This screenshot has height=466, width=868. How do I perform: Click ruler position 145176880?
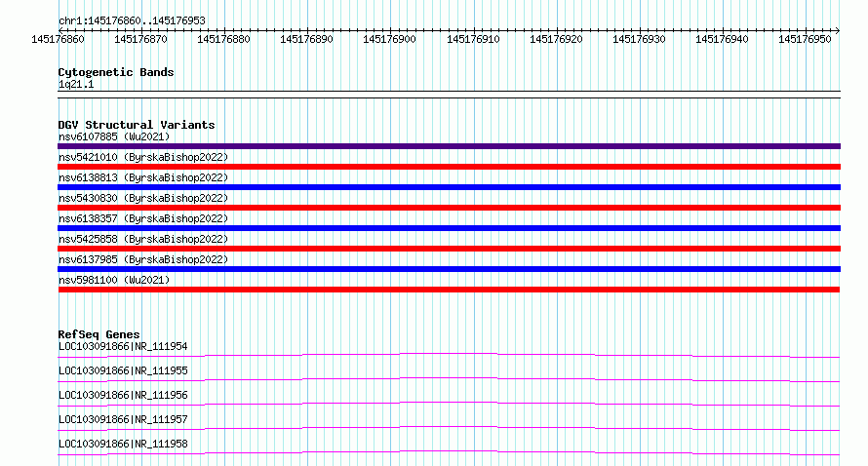click(223, 39)
